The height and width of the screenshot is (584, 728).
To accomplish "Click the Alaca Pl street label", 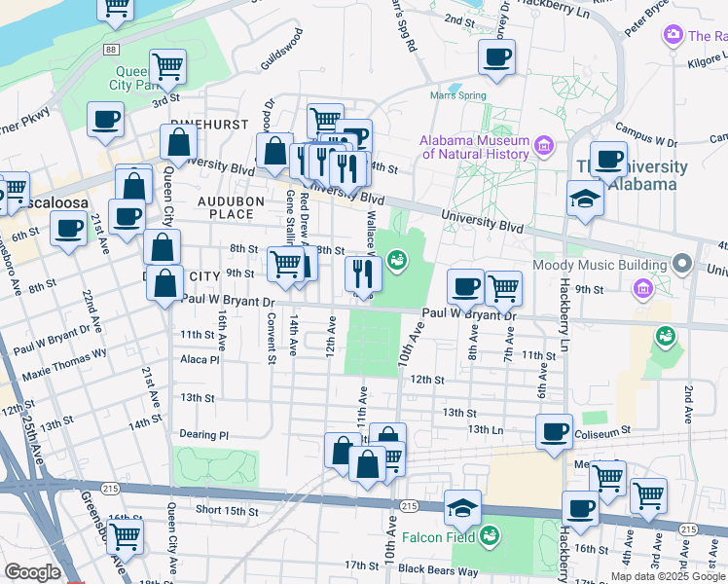I will 200,359.
